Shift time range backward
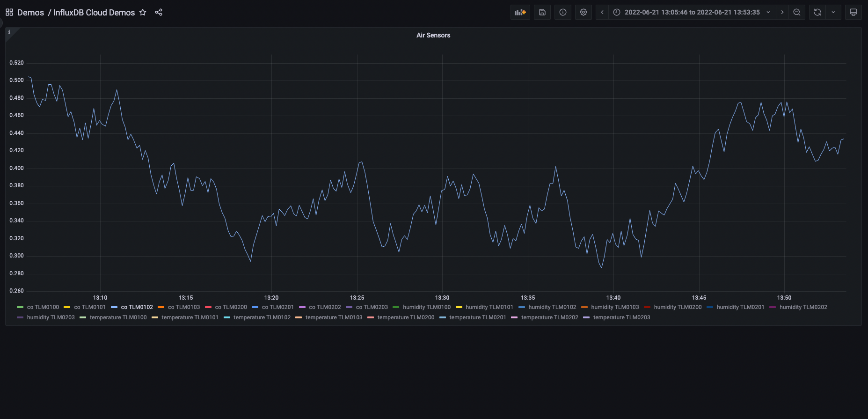This screenshot has width=868, height=419. pyautogui.click(x=602, y=13)
